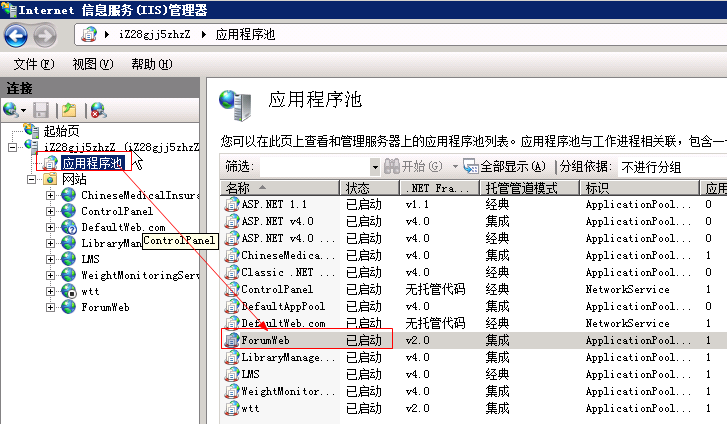727x424 pixels.
Task: Click the LMS site globe icon
Action: 69,259
